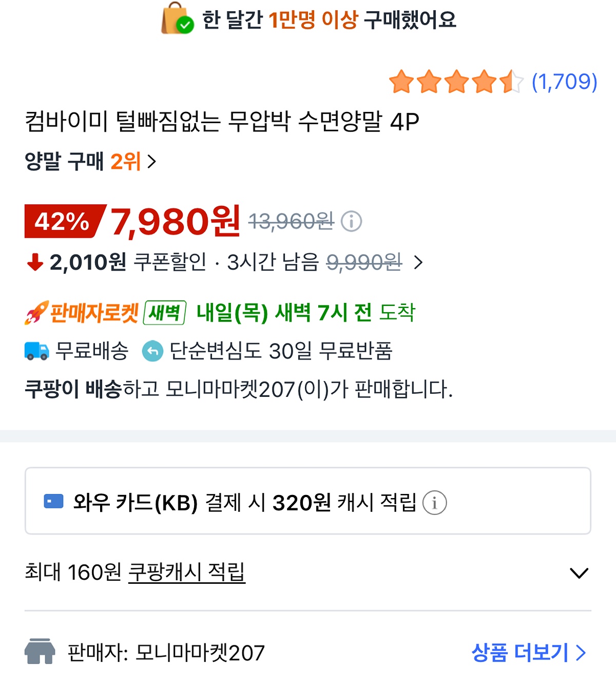
Task: Click the 새벽 delivery badge
Action: pyautogui.click(x=165, y=313)
